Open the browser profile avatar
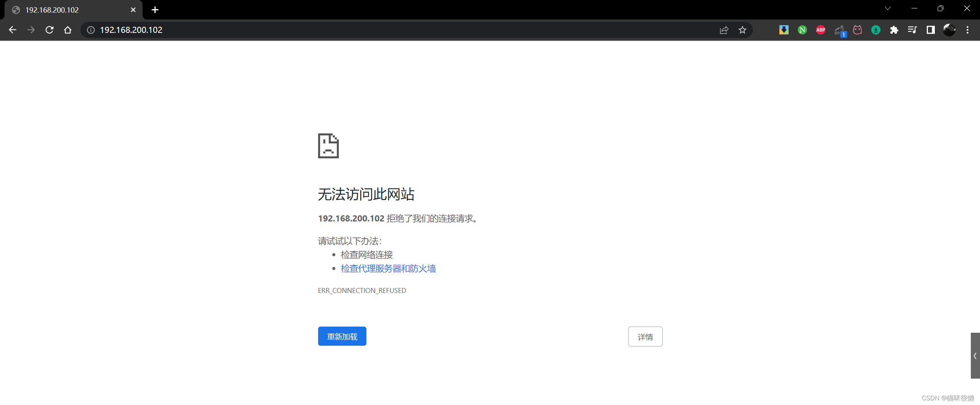This screenshot has width=980, height=405. [949, 30]
